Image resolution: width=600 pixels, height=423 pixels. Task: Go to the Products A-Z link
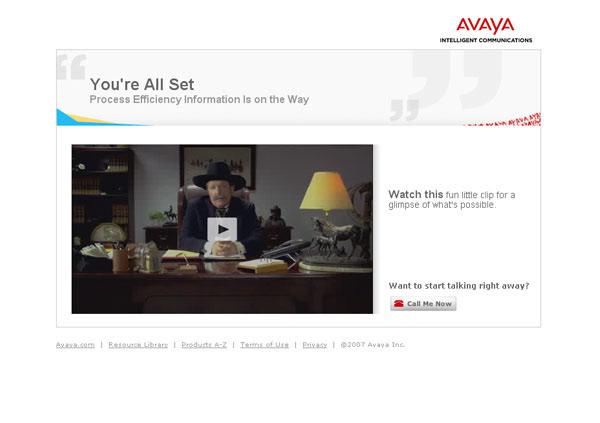click(x=204, y=345)
